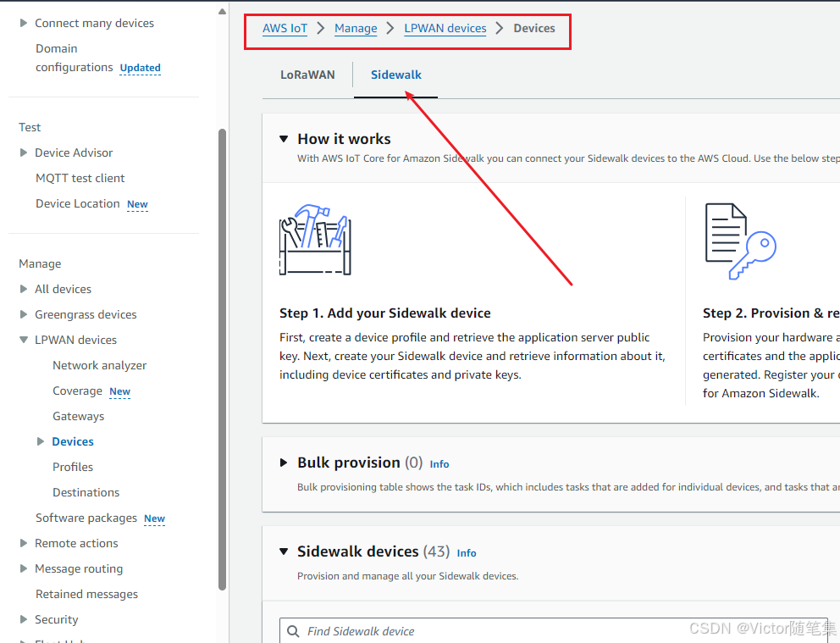840x643 pixels.
Task: Click the Find Sidewalk device search field
Action: pyautogui.click(x=554, y=631)
